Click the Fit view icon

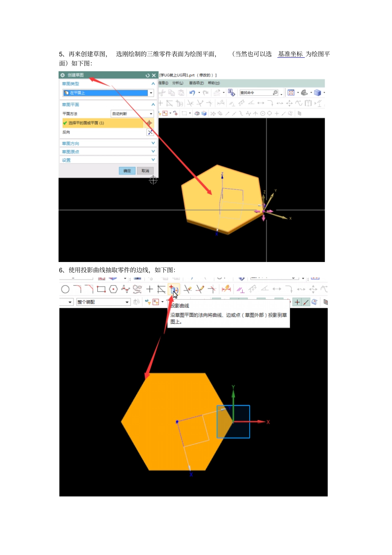291,93
